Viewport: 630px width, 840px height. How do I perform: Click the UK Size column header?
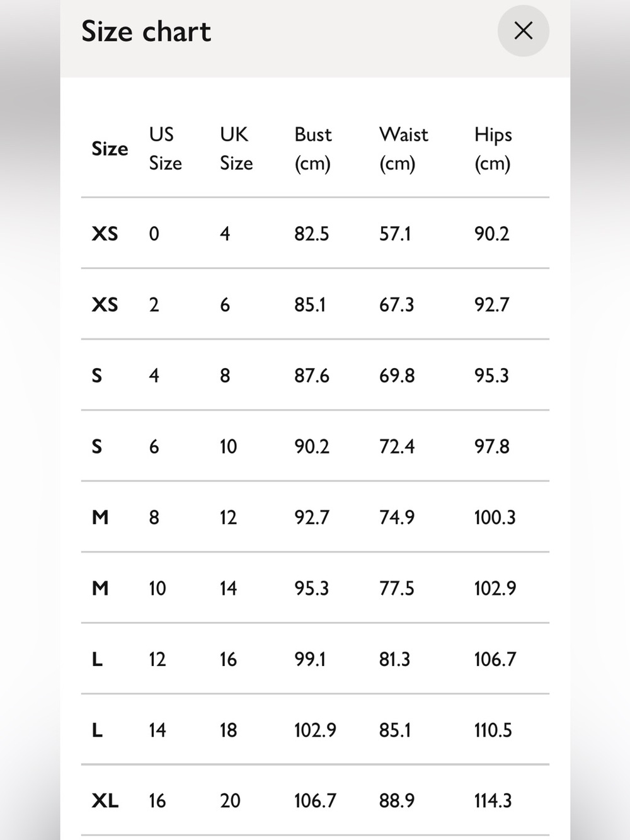pyautogui.click(x=236, y=149)
